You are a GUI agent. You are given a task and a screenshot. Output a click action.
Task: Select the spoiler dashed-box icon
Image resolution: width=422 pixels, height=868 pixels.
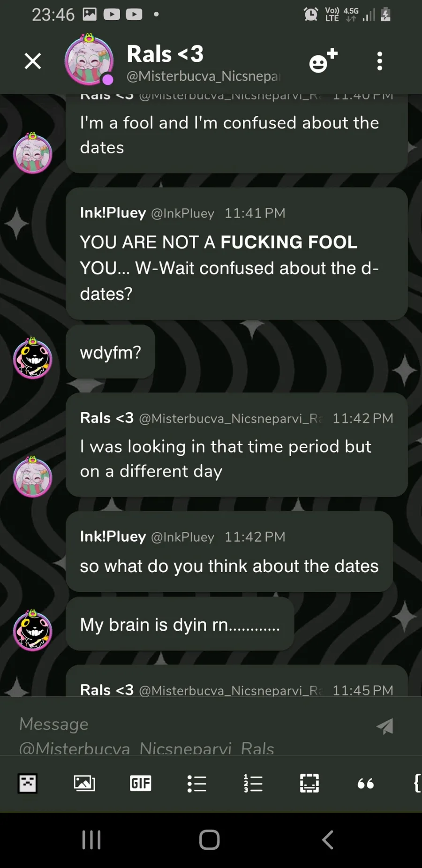click(x=309, y=783)
